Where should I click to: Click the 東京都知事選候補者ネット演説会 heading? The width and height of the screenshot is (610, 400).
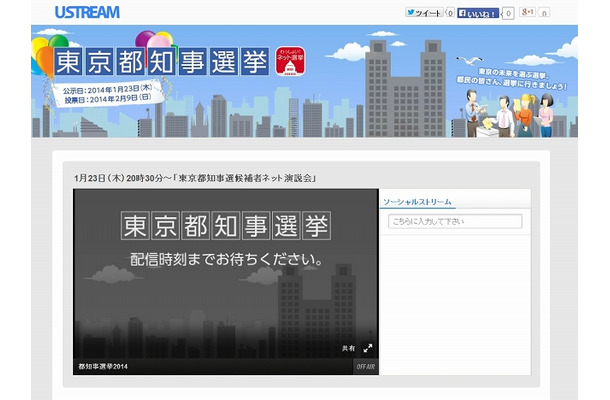[x=248, y=177]
